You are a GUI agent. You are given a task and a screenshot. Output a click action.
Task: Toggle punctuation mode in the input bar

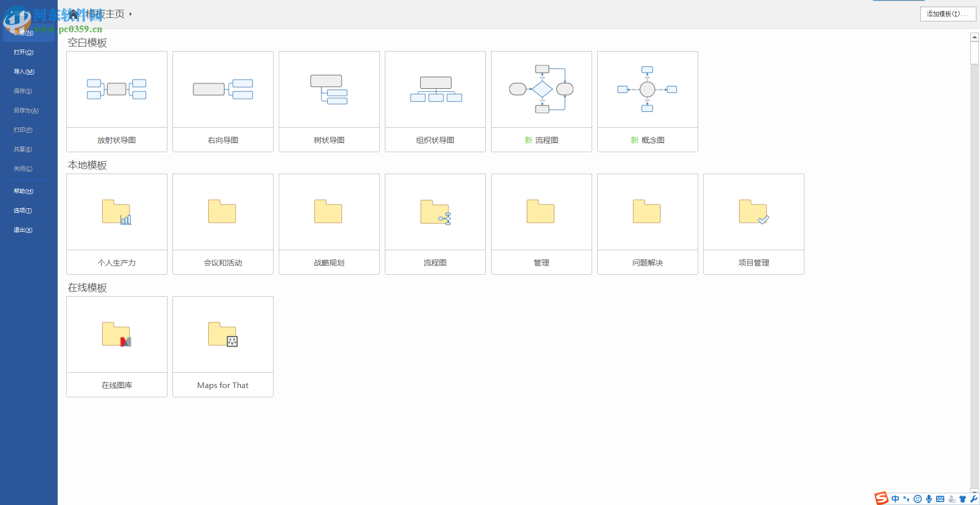[x=907, y=499]
